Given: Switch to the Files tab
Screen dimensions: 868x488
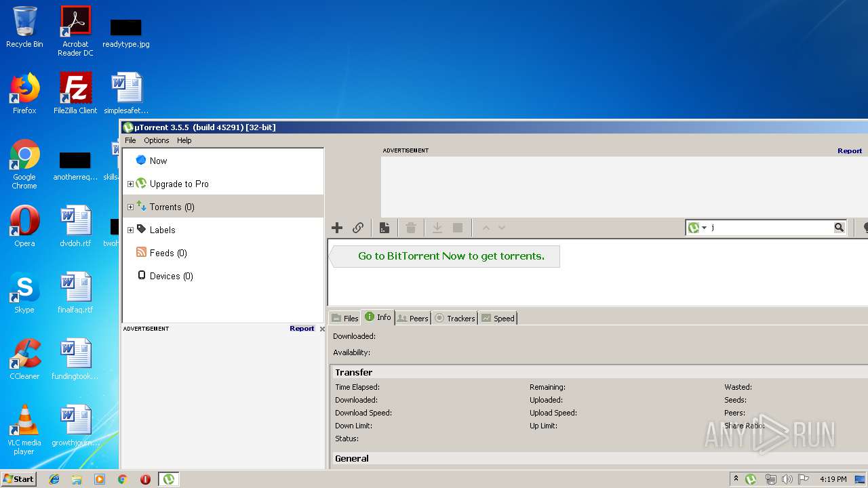Looking at the screenshot, I should point(344,318).
